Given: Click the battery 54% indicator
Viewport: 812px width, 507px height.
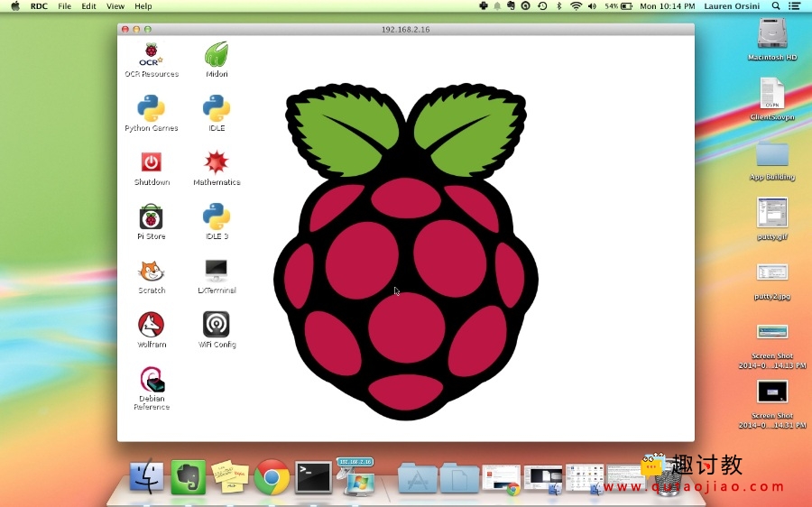Looking at the screenshot, I should [618, 6].
